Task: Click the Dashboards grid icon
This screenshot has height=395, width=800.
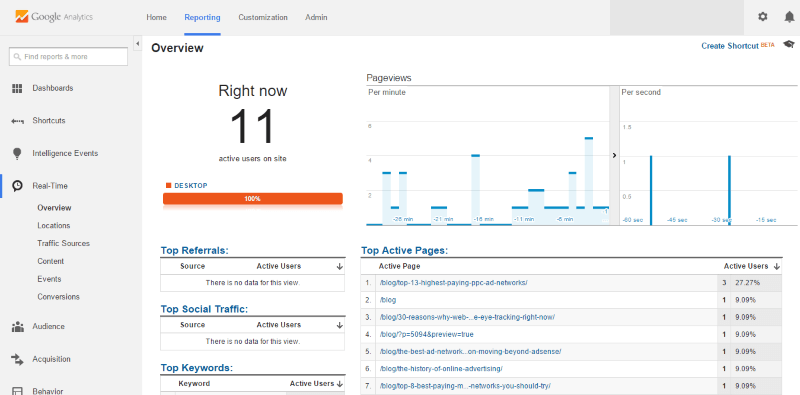Action: (17, 88)
